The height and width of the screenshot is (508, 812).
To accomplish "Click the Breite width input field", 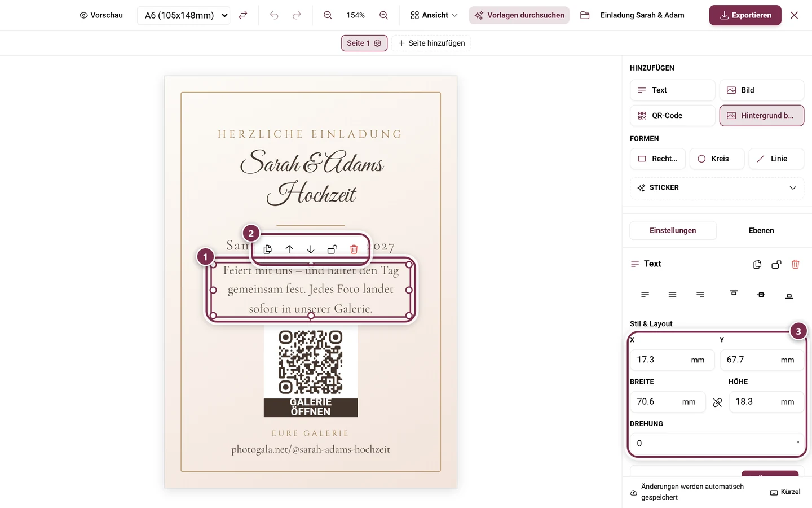I will point(668,402).
